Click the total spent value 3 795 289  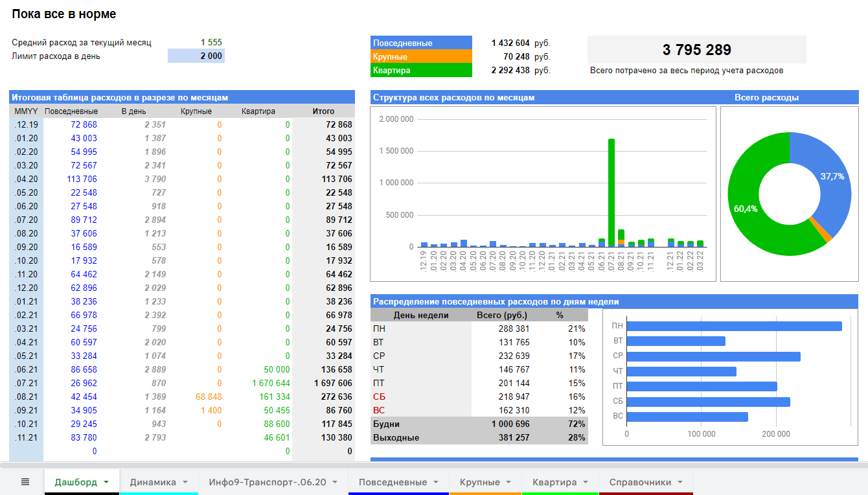tap(697, 49)
